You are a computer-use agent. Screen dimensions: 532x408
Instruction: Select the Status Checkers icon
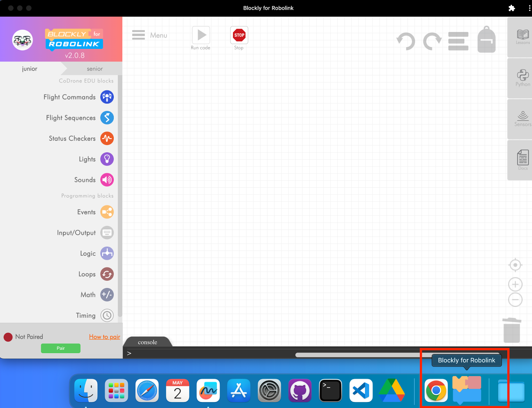click(x=107, y=138)
